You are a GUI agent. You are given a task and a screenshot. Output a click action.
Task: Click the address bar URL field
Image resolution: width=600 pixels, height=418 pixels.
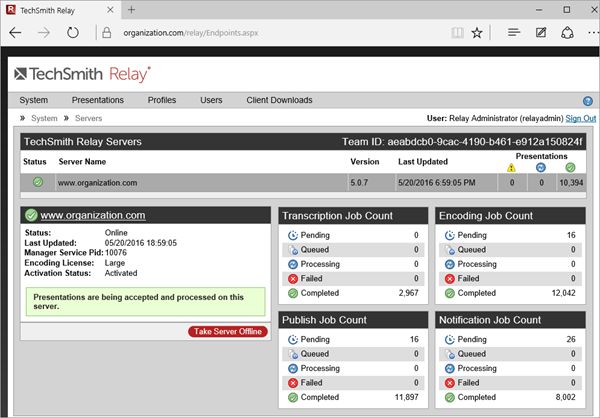point(191,33)
